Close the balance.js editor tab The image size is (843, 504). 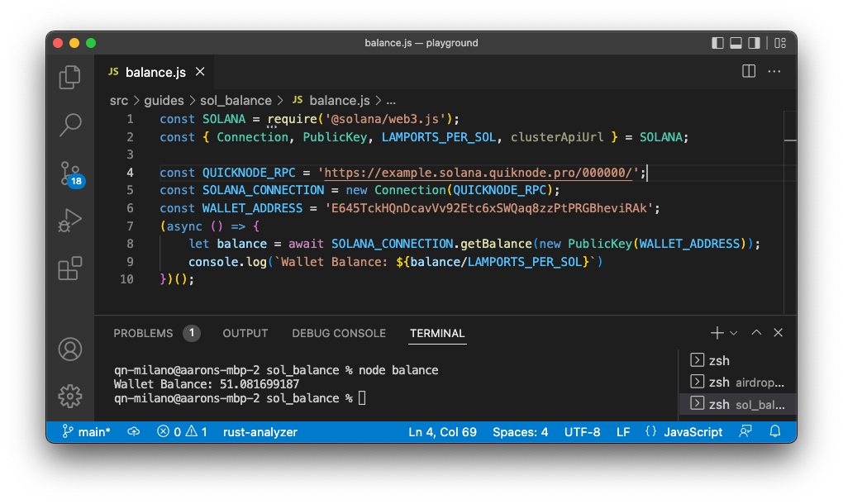(200, 71)
